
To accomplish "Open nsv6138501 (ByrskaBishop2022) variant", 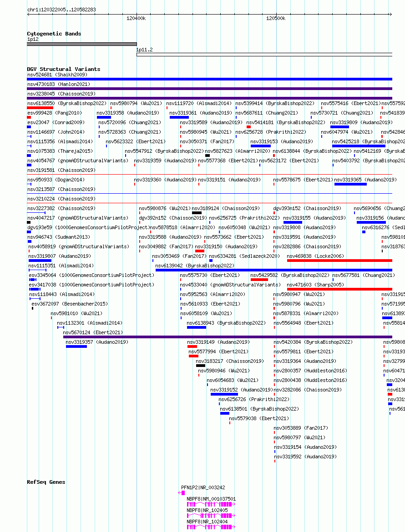I will (x=260, y=408).
